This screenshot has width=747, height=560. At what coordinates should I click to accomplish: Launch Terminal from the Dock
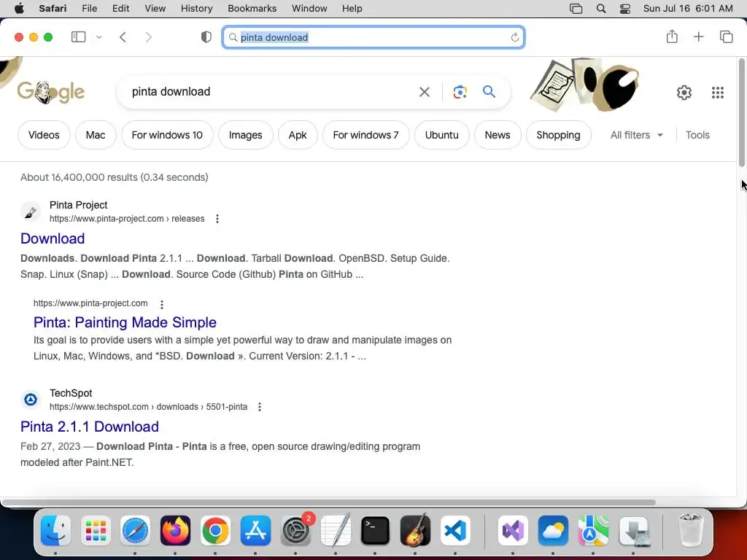(x=376, y=530)
